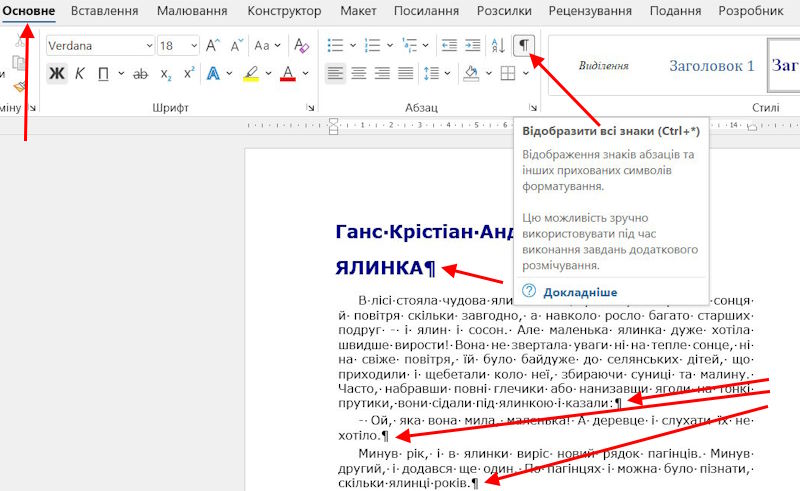Switch to the Малювання tab
Screen dimensions: 800x491
(x=192, y=11)
